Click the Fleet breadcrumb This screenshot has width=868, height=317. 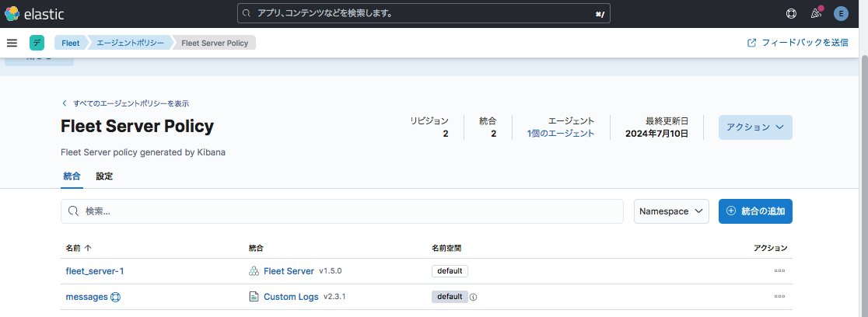pos(71,43)
